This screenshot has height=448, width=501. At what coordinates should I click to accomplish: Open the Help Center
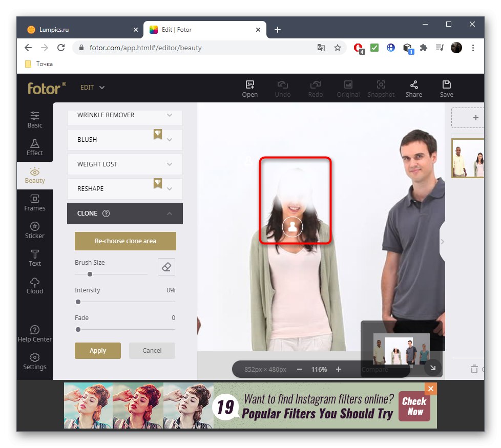(34, 334)
